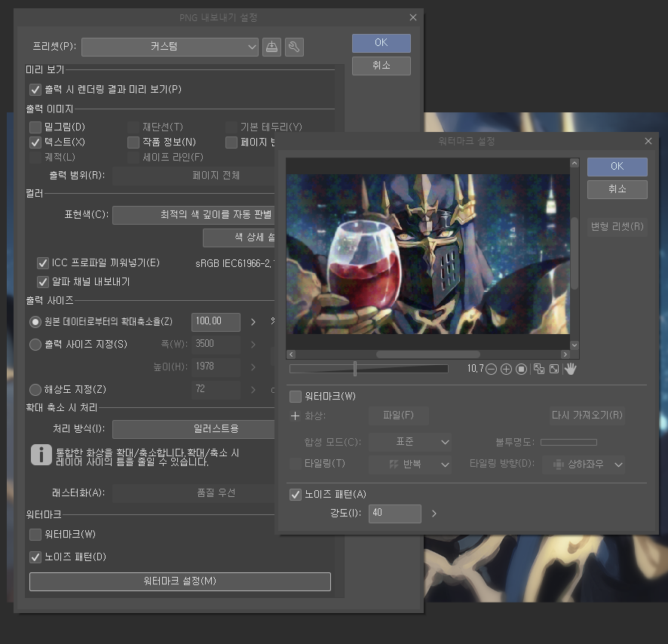Click the scroll down arrow in watermark preview
The image size is (668, 644).
(x=575, y=345)
